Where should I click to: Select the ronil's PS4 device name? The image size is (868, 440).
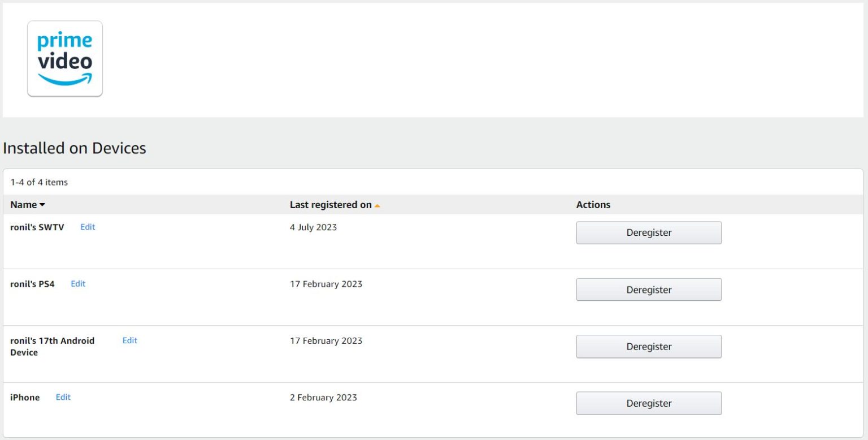[x=33, y=284]
